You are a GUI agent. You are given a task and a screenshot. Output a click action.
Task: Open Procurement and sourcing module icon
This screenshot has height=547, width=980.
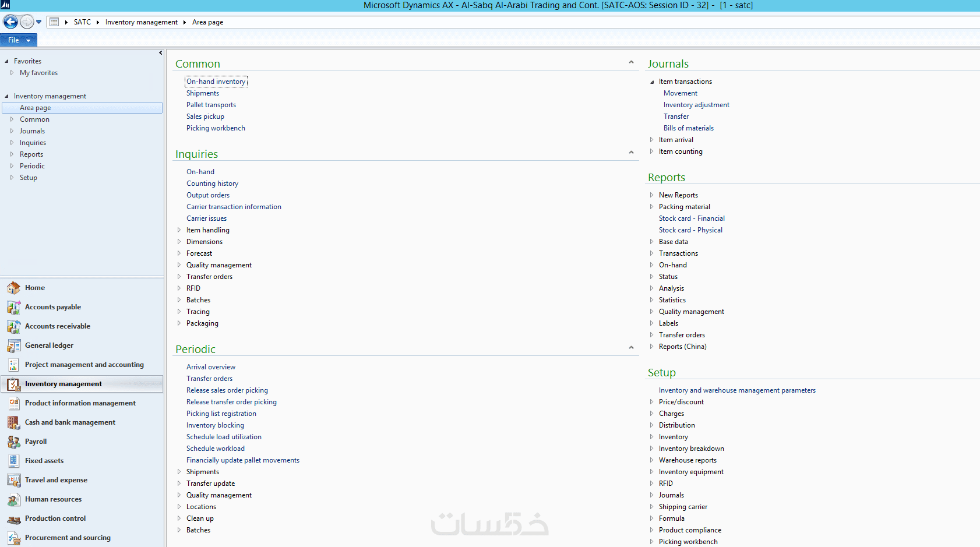[x=13, y=538]
